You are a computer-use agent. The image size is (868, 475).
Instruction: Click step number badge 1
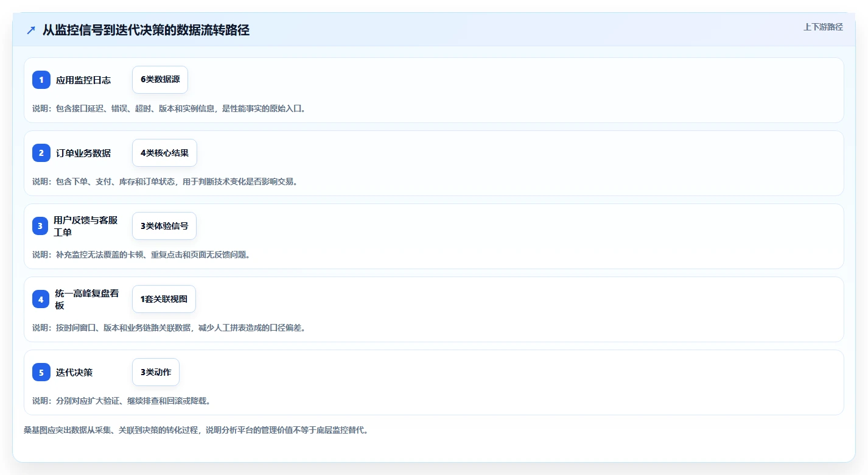41,80
